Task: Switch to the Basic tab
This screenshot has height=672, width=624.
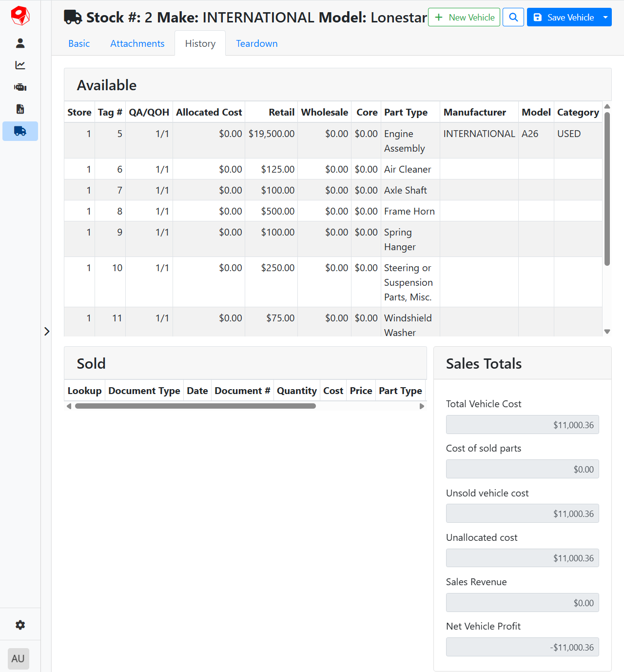Action: [79, 44]
